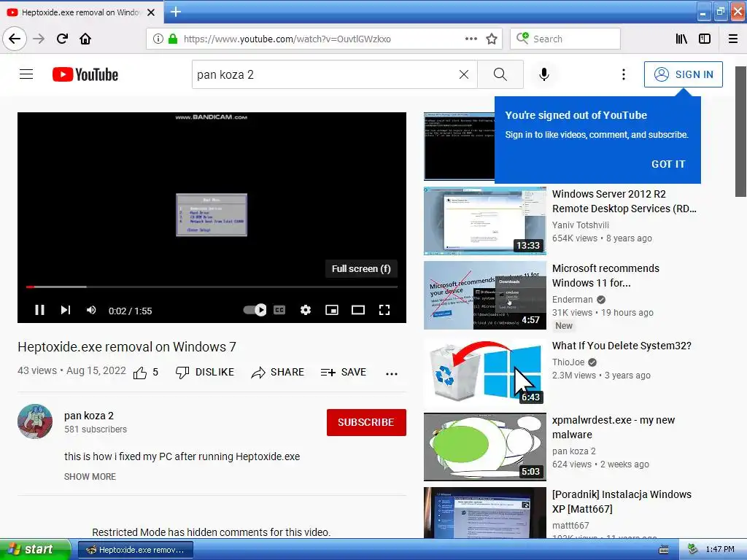Dismiss the signed out notice with GOT IT
The width and height of the screenshot is (747, 560).
(668, 164)
